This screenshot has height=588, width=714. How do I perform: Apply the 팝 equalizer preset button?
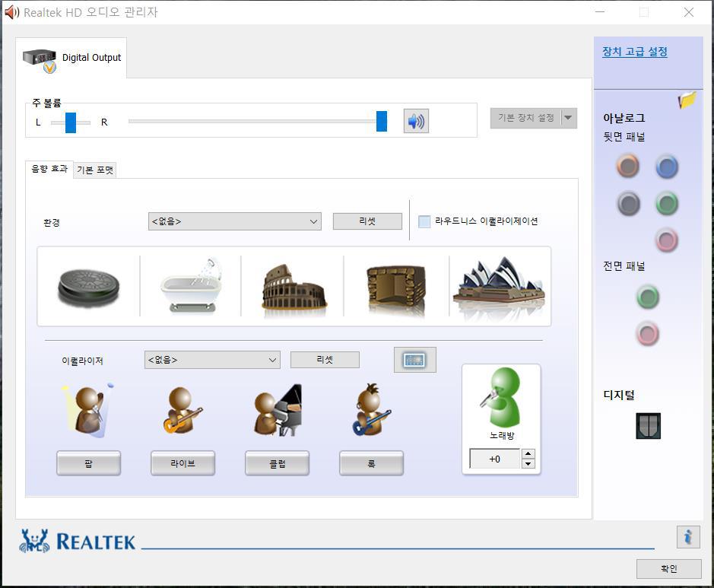[x=89, y=464]
